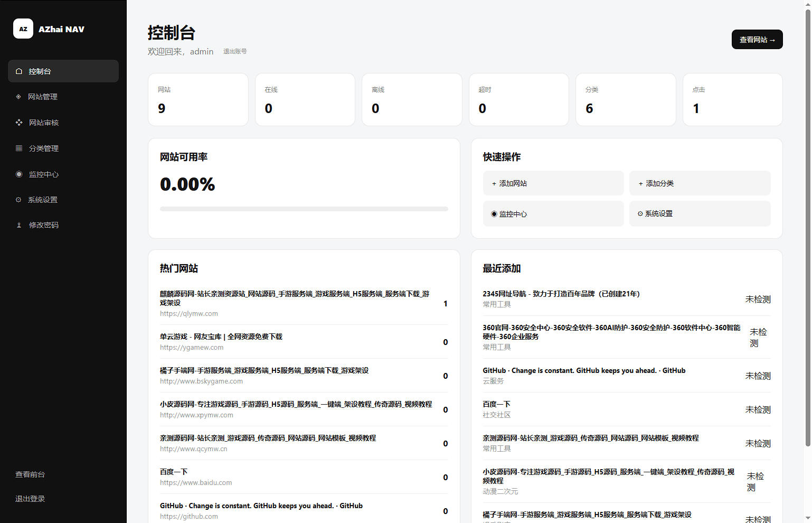812x523 pixels.
Task: Open 监控中心 from the 快速操作 panel
Action: pos(553,214)
